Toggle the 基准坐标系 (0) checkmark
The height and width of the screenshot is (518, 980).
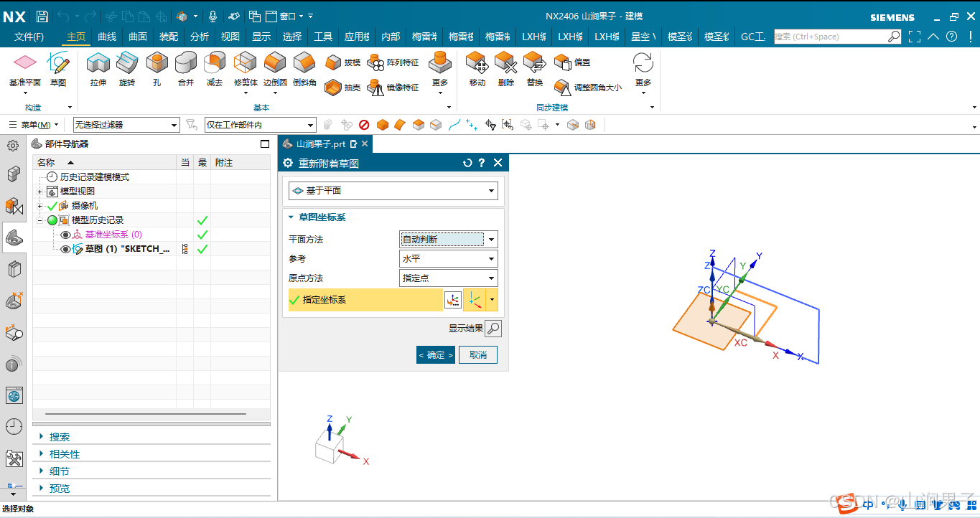[x=202, y=235]
